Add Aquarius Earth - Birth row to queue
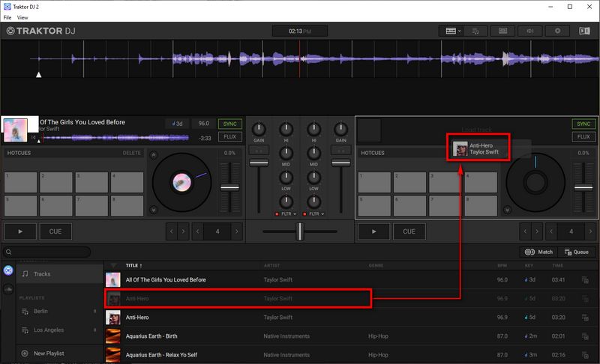Image resolution: width=600 pixels, height=364 pixels. [x=585, y=336]
